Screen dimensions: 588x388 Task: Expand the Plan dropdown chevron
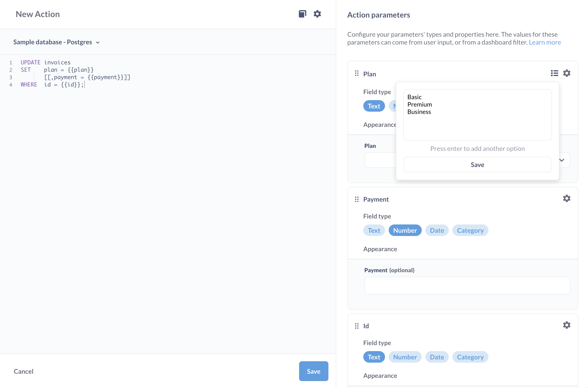561,160
